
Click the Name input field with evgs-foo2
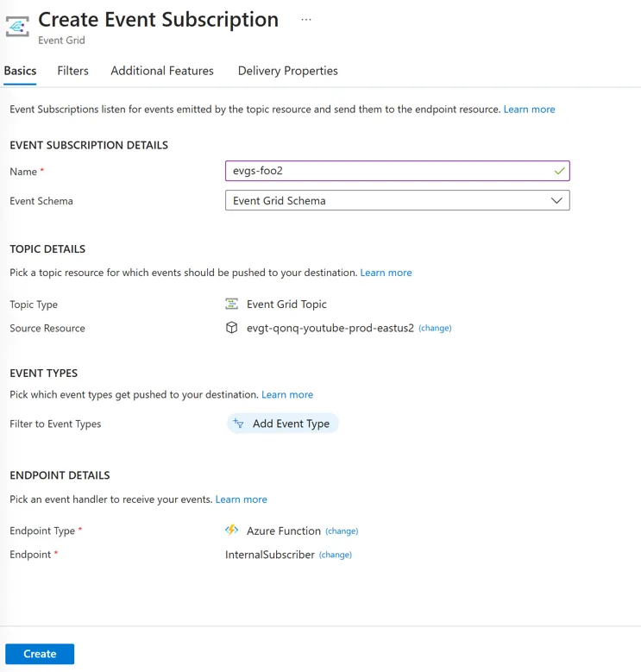tap(398, 171)
